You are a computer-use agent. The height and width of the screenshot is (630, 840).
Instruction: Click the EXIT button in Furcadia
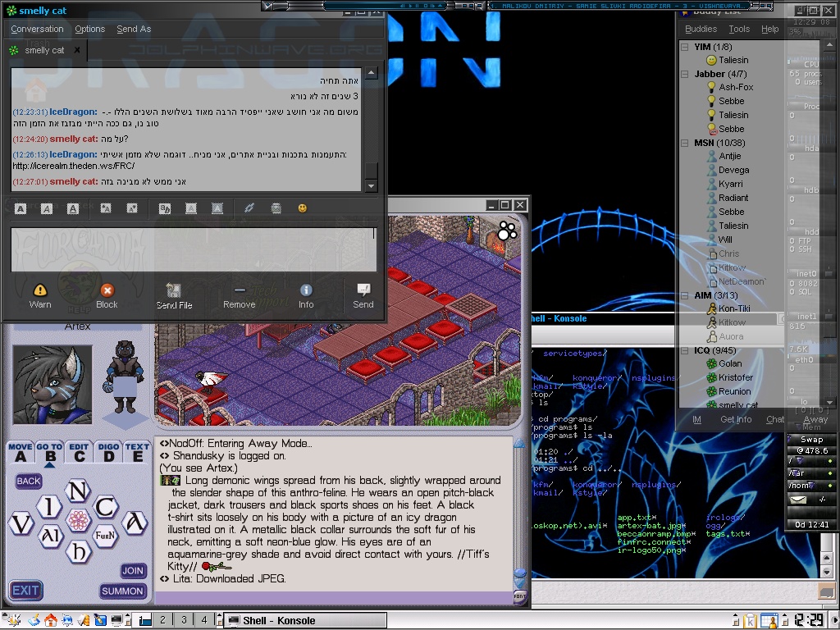click(x=25, y=591)
